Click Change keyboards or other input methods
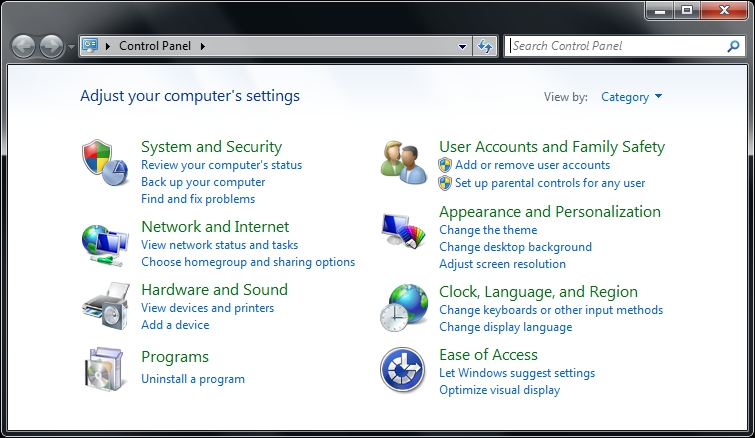The image size is (755, 438). click(551, 310)
